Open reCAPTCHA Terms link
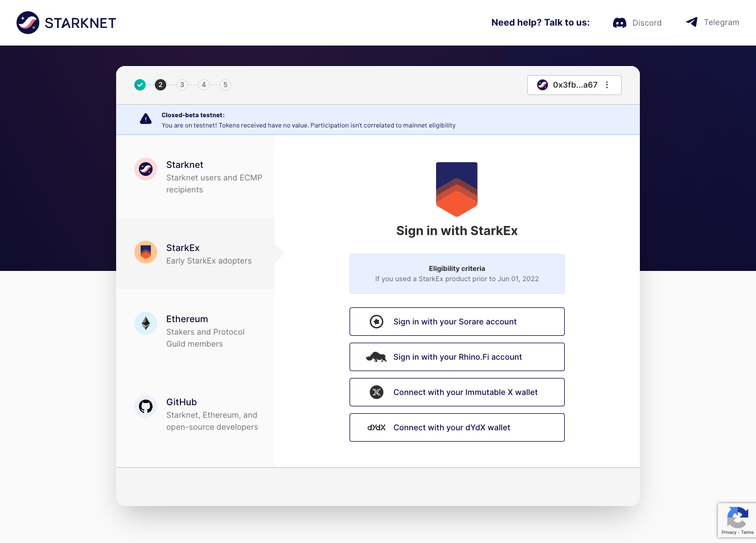756x543 pixels. tap(747, 533)
